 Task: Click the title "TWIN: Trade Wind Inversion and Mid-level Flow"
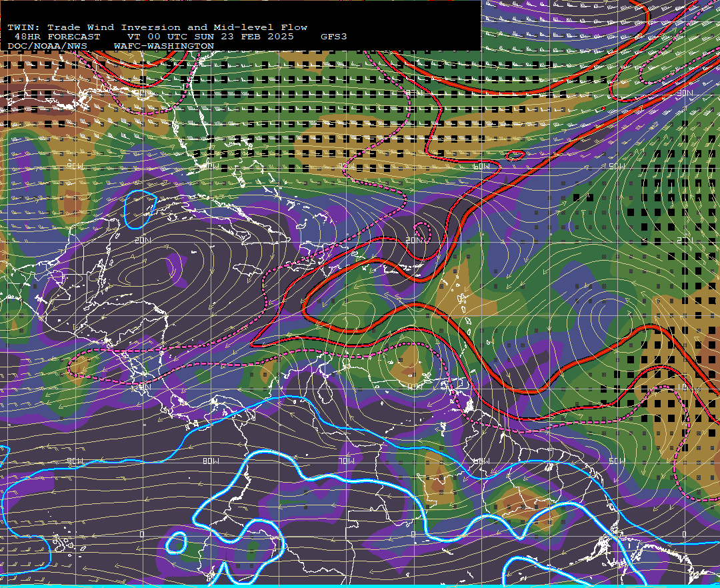[x=157, y=27]
